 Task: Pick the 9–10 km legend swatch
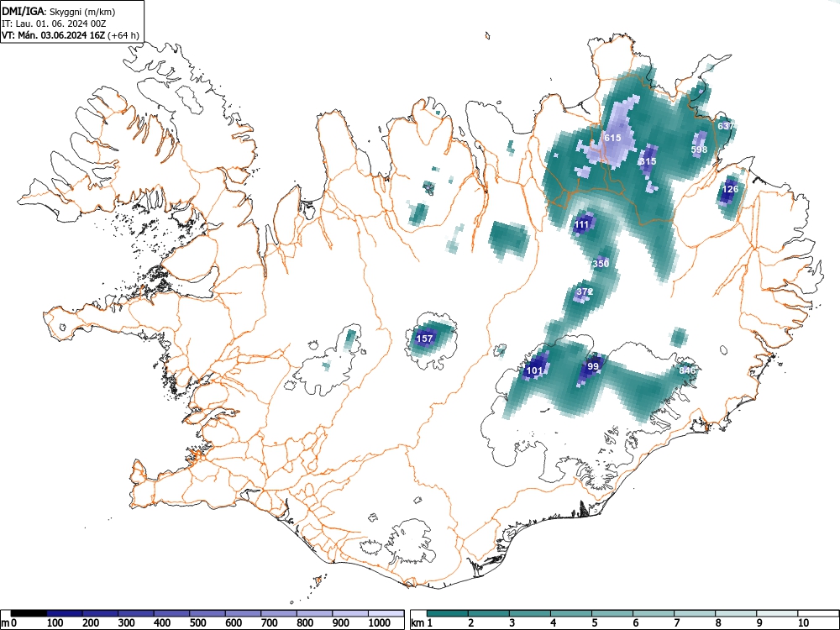click(777, 613)
